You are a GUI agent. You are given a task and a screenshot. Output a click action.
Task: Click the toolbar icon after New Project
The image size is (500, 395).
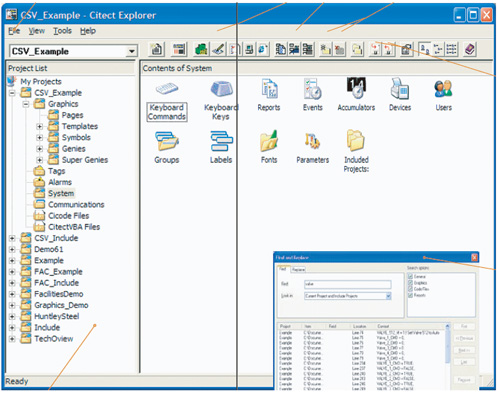[179, 50]
